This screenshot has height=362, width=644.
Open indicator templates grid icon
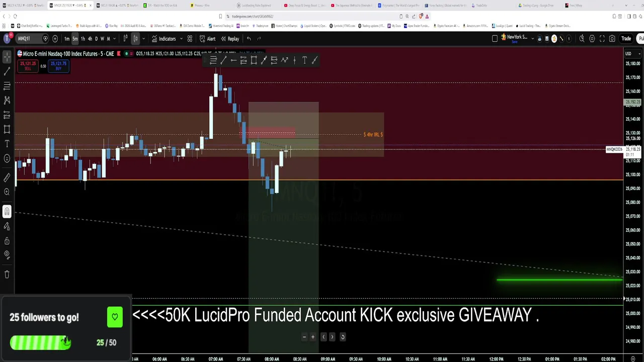[190, 39]
